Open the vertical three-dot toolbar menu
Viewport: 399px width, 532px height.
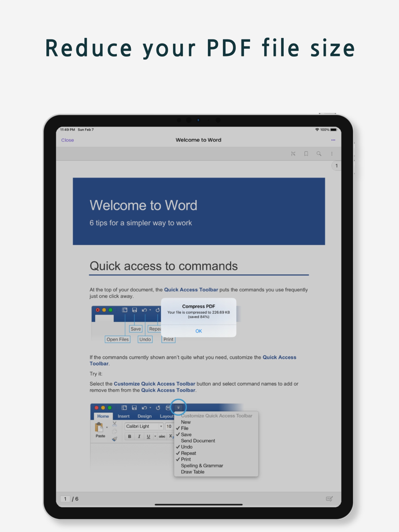pos(332,154)
